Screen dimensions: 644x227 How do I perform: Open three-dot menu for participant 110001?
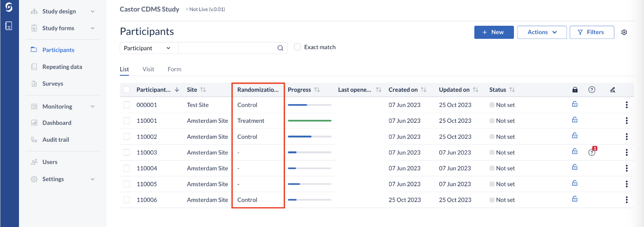tap(627, 121)
